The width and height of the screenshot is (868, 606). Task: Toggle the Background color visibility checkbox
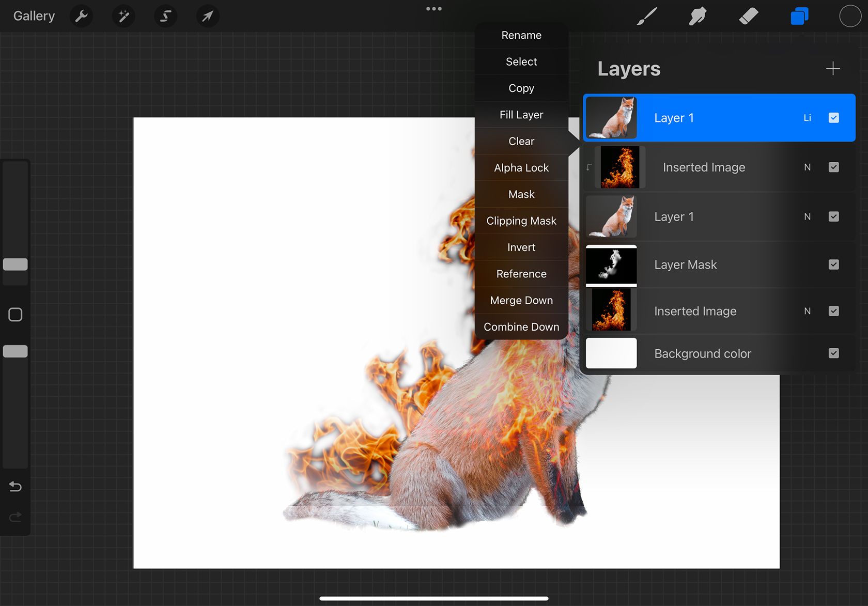click(x=833, y=353)
